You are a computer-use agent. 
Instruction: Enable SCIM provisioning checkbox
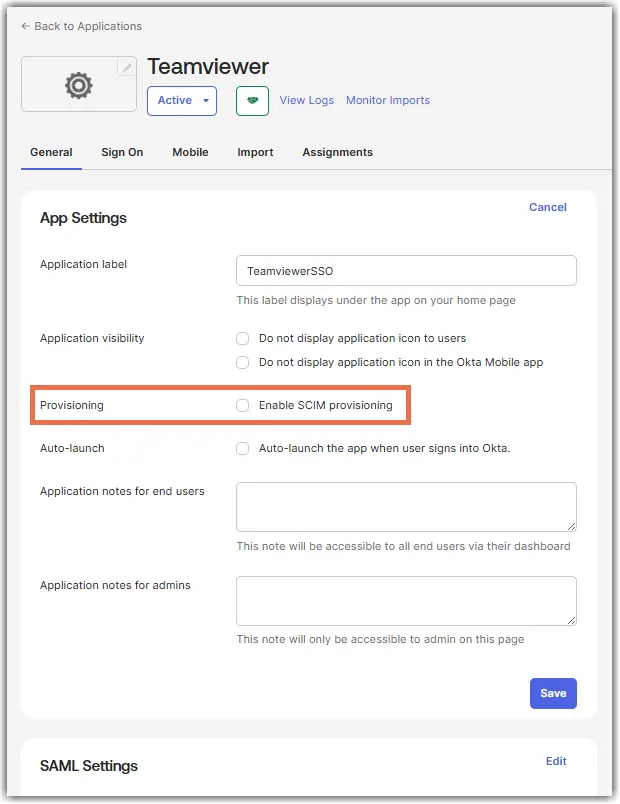[243, 406]
